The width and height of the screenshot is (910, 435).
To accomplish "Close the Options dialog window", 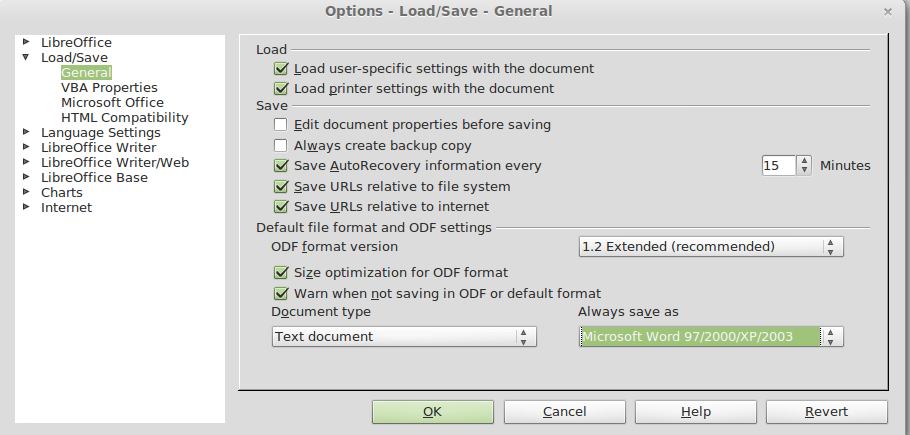I will click(888, 11).
